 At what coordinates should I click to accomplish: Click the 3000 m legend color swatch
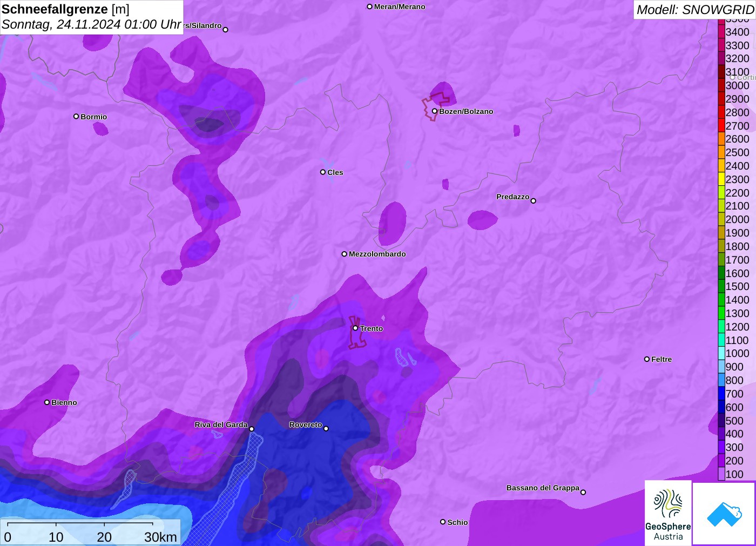click(721, 85)
